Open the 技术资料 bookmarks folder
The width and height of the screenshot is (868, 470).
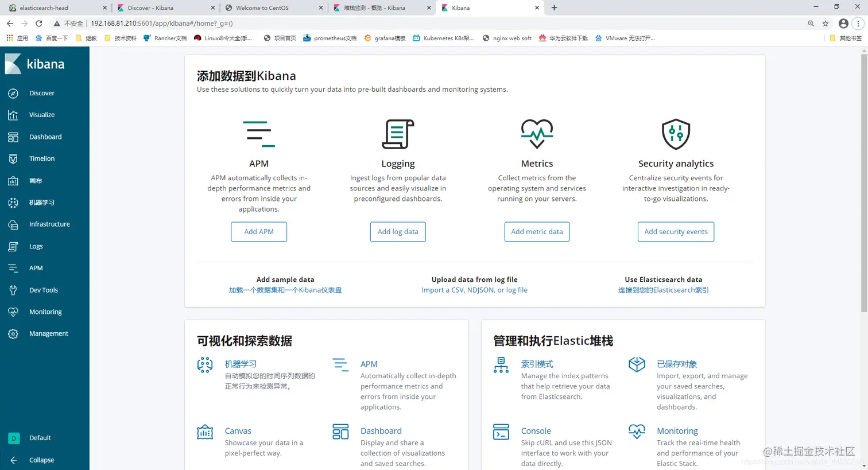[x=120, y=38]
